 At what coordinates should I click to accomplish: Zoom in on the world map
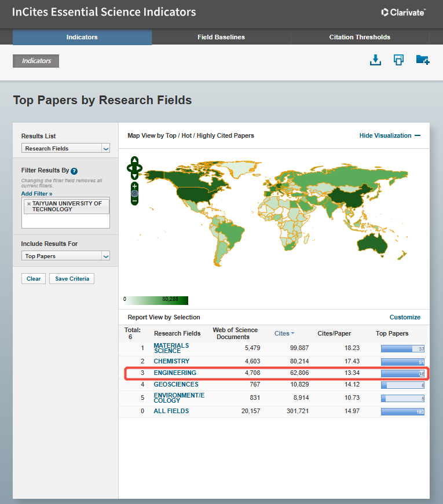(x=134, y=186)
